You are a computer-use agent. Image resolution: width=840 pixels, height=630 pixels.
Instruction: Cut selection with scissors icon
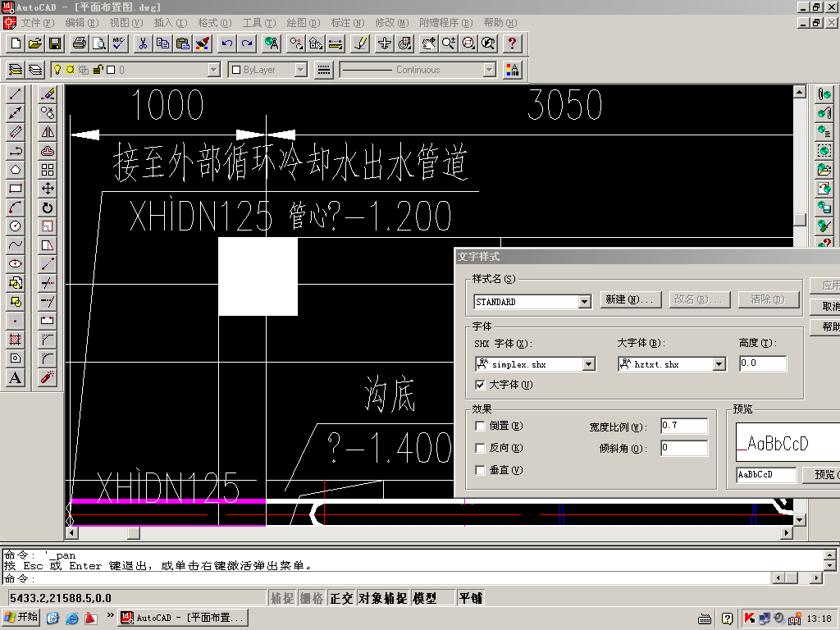click(x=143, y=43)
